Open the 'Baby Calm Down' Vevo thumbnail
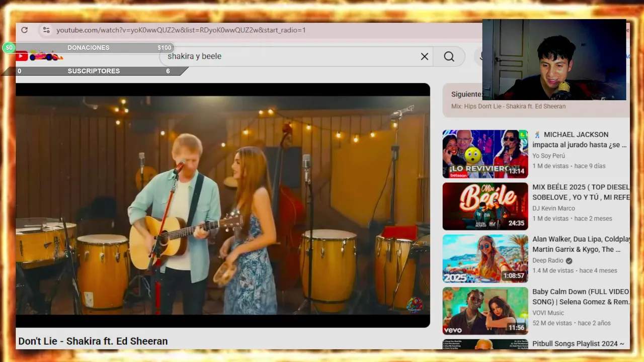The image size is (644, 362). (485, 311)
